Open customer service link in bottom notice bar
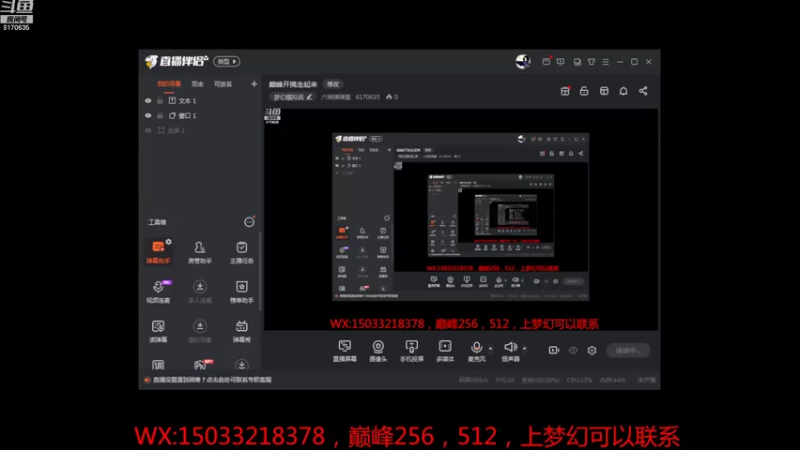The height and width of the screenshot is (450, 800). (213, 380)
